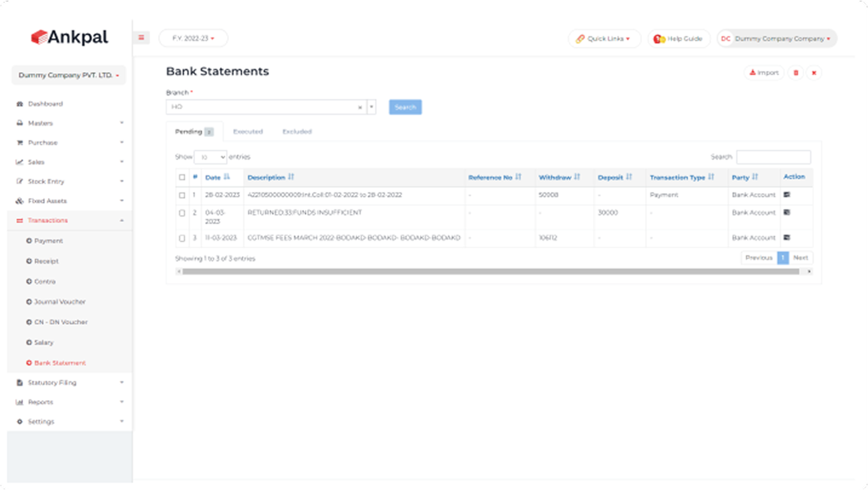Open action icon for RETURNED FUNDS INSUFFICIENT row
The width and height of the screenshot is (868, 490).
point(787,212)
